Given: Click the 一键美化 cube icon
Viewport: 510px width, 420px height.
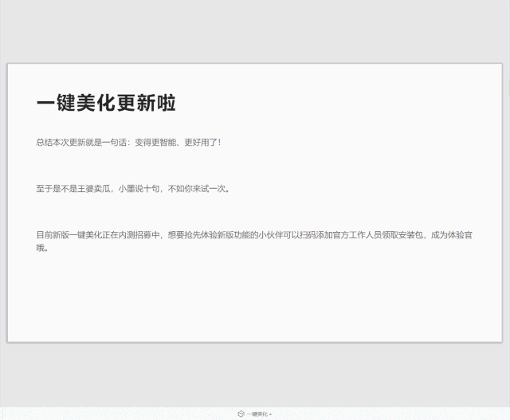Looking at the screenshot, I should pyautogui.click(x=241, y=414).
